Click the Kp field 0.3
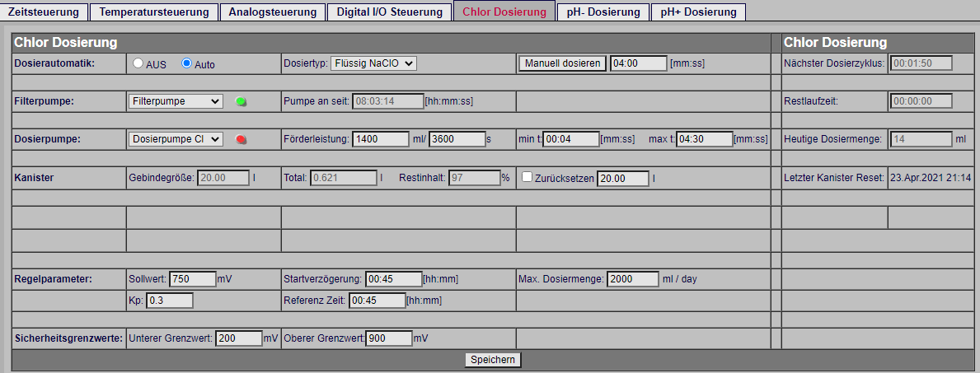Screen dimensions: 980x373 click(169, 301)
